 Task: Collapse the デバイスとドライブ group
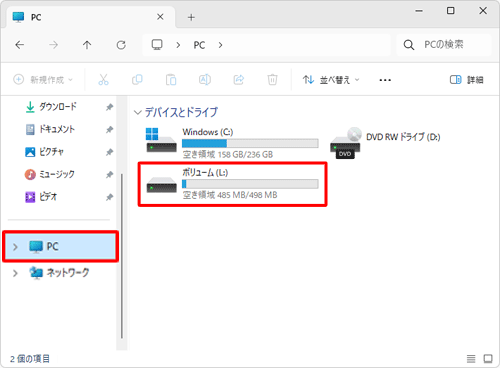click(138, 112)
